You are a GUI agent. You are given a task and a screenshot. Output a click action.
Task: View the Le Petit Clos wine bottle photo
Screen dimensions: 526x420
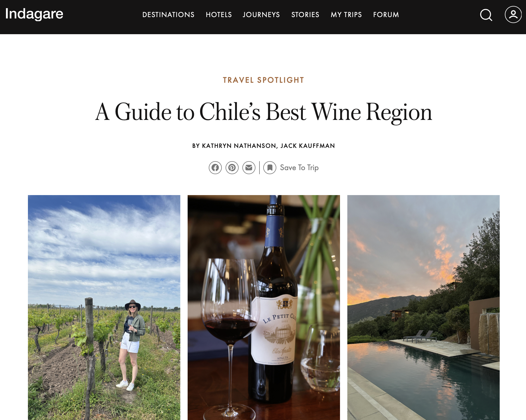pos(264,307)
